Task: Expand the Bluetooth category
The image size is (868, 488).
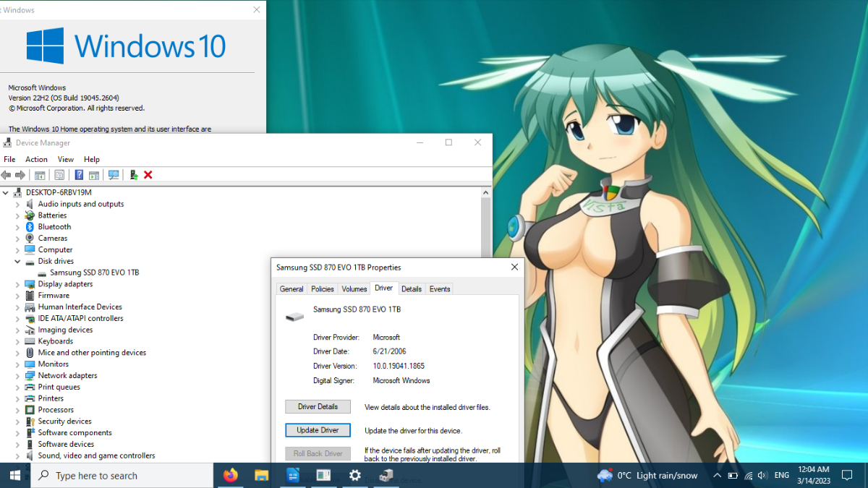Action: tap(18, 227)
